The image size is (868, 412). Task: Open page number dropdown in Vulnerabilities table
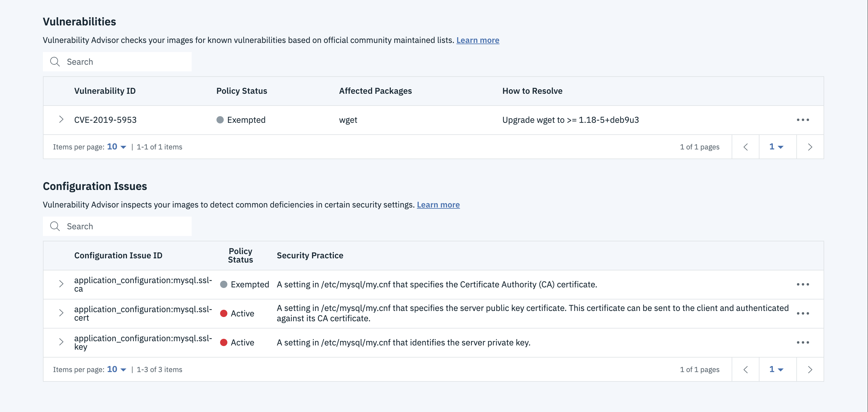pos(776,147)
